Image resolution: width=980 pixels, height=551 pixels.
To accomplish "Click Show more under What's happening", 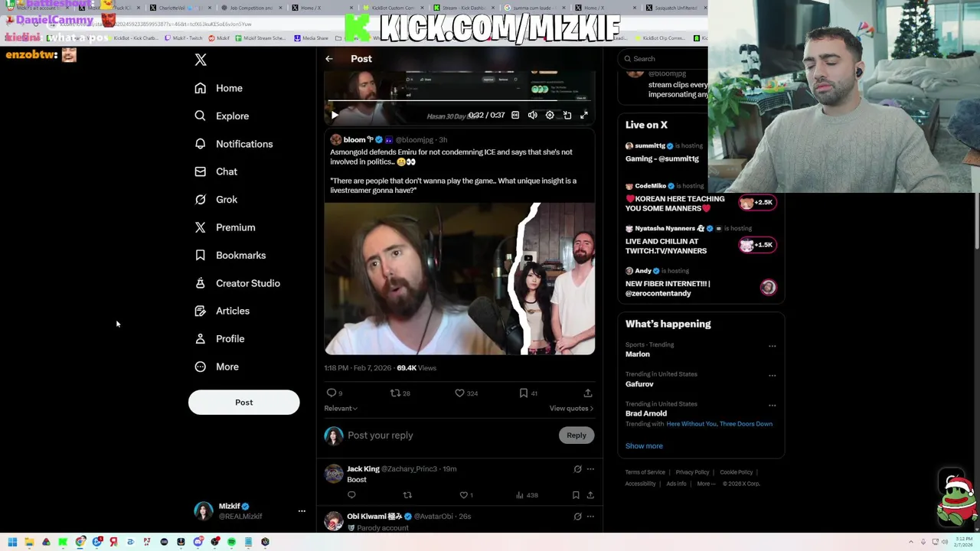I will (x=644, y=446).
